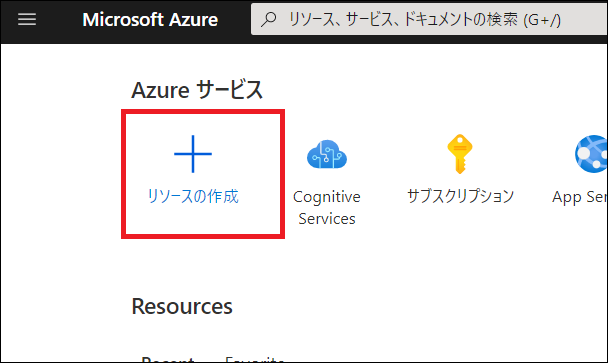
Task: Go to Microsoft Azure home title
Action: click(150, 19)
